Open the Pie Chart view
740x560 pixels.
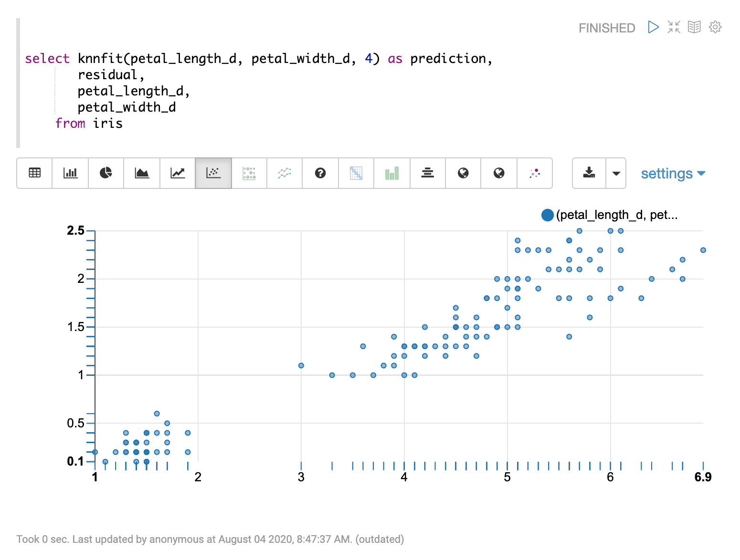point(106,173)
